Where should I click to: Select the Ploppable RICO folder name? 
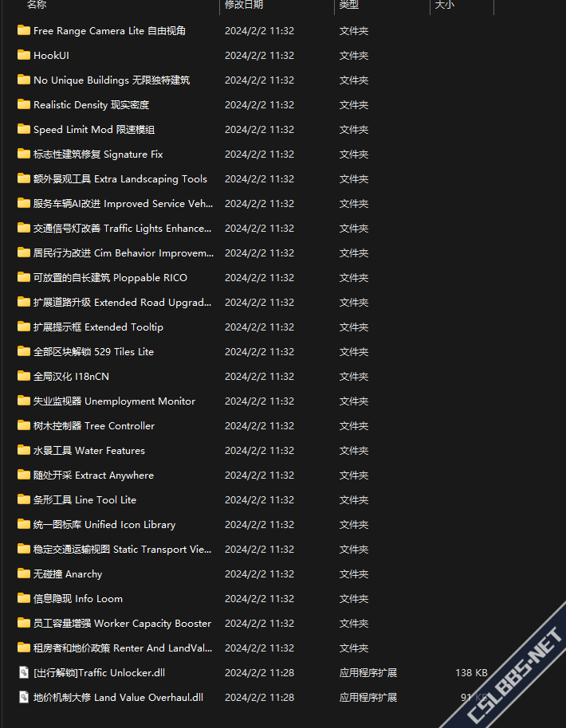[111, 277]
